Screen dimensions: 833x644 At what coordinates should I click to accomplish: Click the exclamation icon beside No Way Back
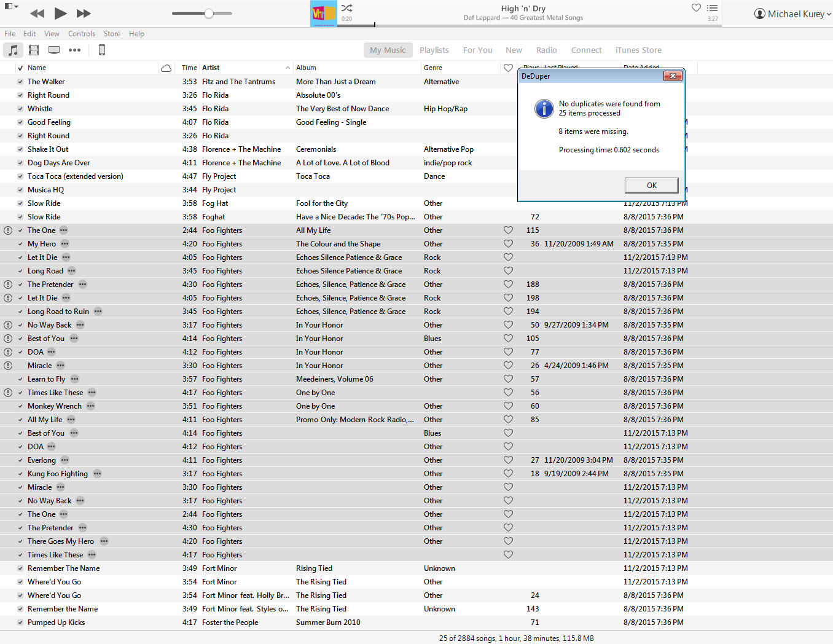coord(8,325)
